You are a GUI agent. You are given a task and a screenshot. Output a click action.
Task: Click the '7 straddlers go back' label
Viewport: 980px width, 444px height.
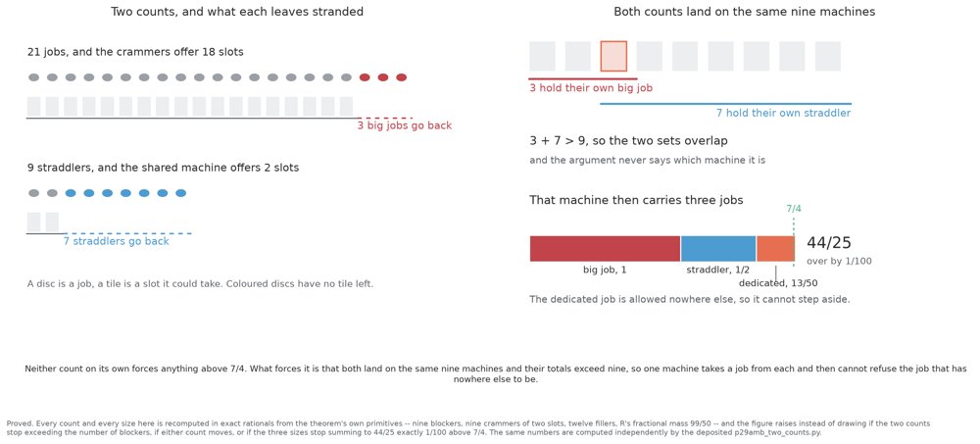tap(117, 241)
